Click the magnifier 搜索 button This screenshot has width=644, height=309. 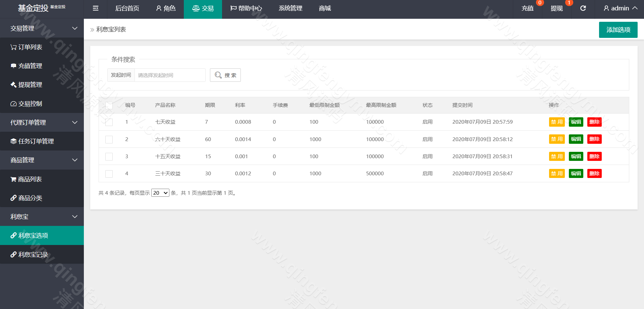(225, 75)
